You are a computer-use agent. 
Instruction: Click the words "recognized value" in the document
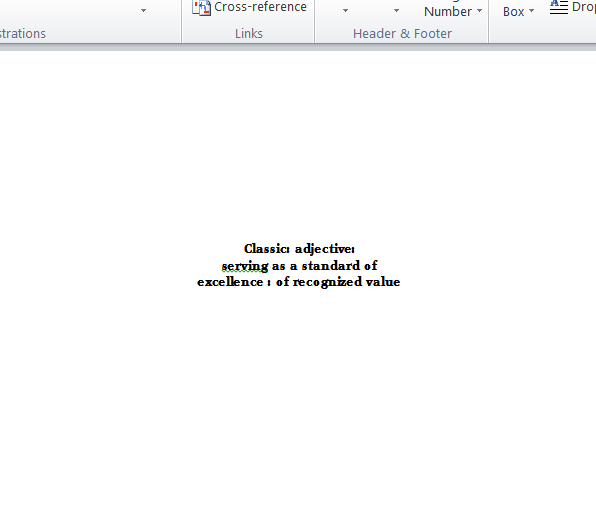point(346,282)
